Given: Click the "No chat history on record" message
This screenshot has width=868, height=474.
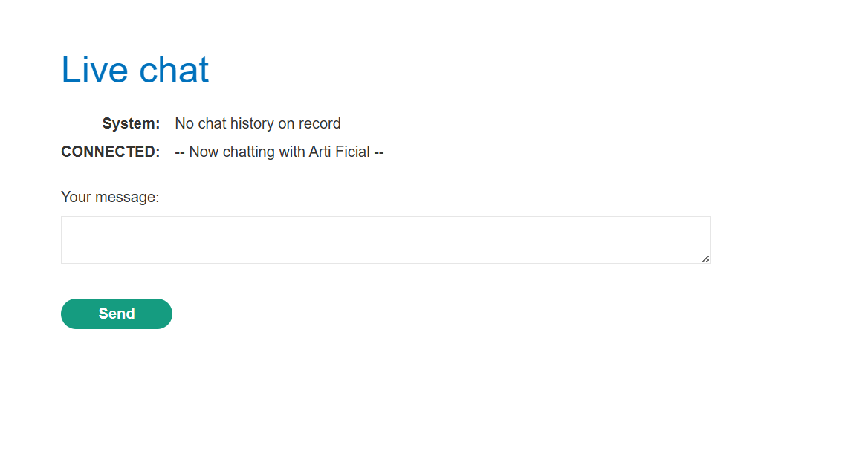Looking at the screenshot, I should click(x=257, y=123).
